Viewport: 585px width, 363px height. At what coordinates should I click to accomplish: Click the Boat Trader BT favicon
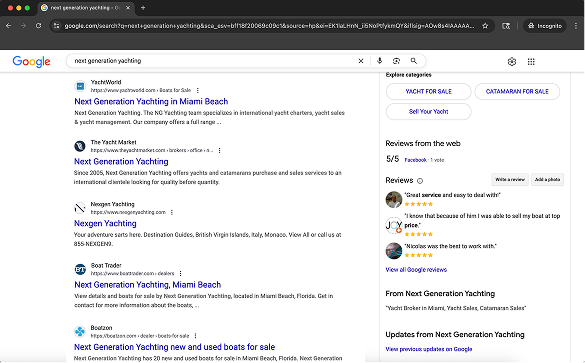[80, 269]
